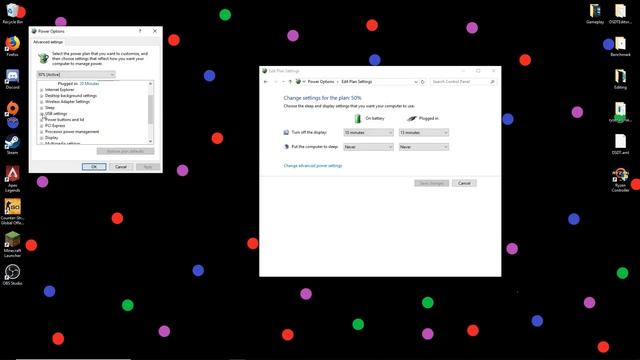Open the Apex Legends shortcut
Screen dimensions: 640x360
click(x=12, y=178)
